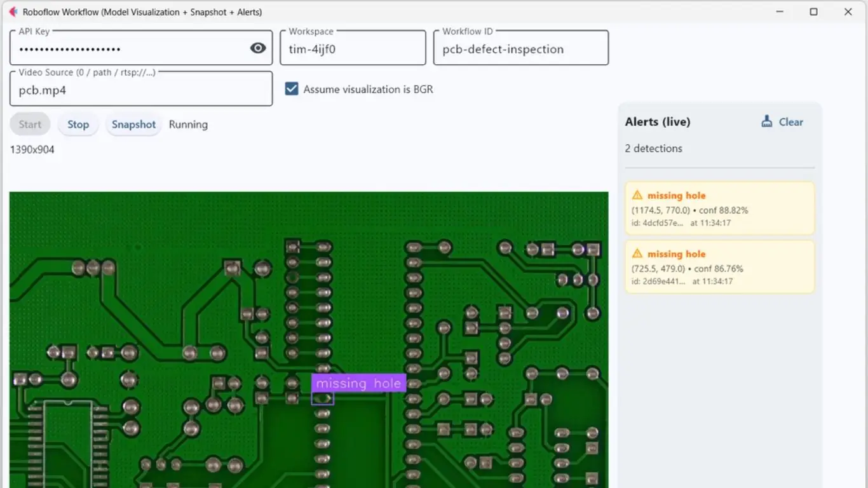Maximize the Roboflow Workflow window
This screenshot has height=488, width=868.
pyautogui.click(x=813, y=12)
